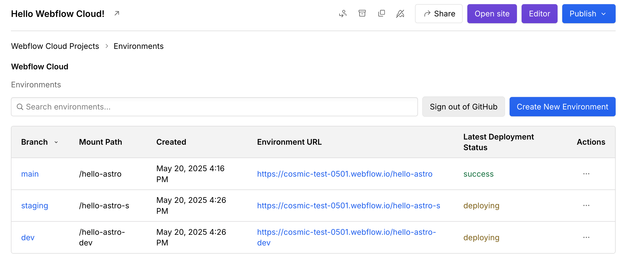Select the duplicate site icon

381,13
